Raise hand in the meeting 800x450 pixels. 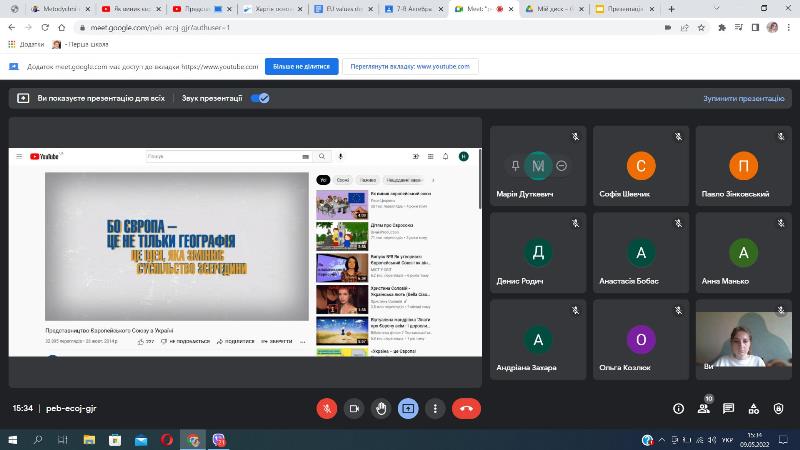(x=380, y=408)
